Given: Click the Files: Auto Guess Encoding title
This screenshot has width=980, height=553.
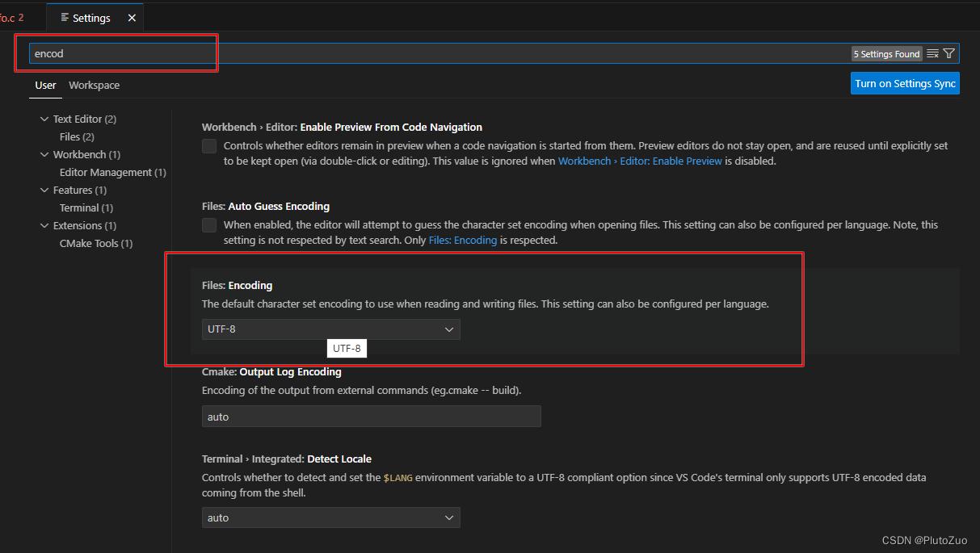Looking at the screenshot, I should click(266, 206).
